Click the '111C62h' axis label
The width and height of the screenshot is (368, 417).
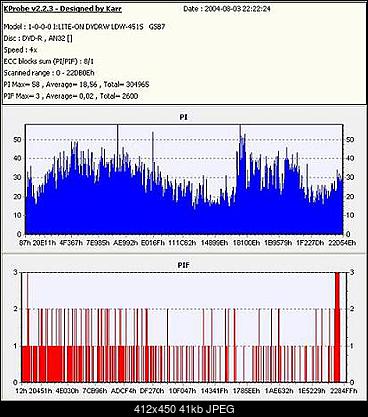coord(182,243)
